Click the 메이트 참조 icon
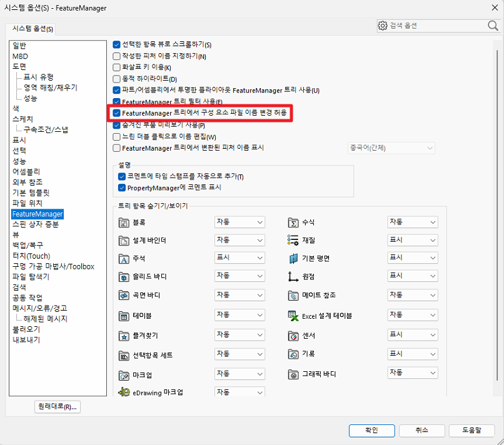The height and width of the screenshot is (445, 504). (x=293, y=295)
